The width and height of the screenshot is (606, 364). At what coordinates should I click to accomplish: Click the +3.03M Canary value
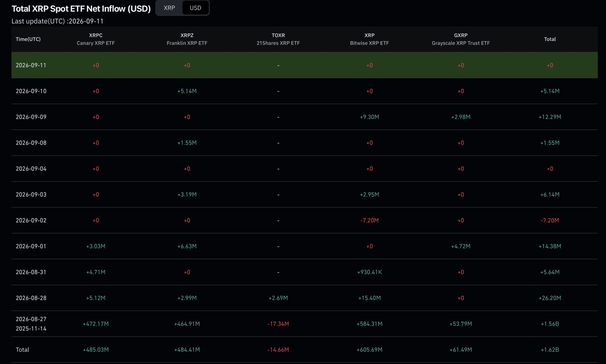click(x=96, y=246)
